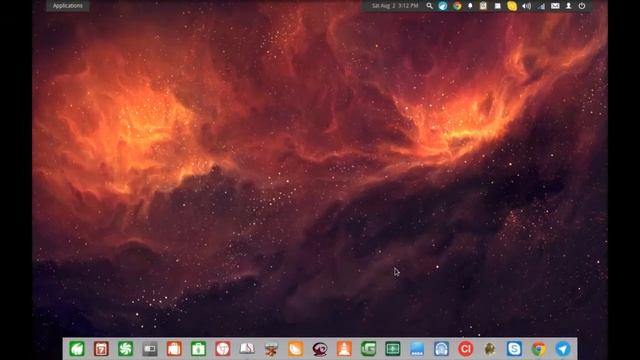
Task: Click the Chrome tray icon in the panel
Action: click(x=457, y=6)
